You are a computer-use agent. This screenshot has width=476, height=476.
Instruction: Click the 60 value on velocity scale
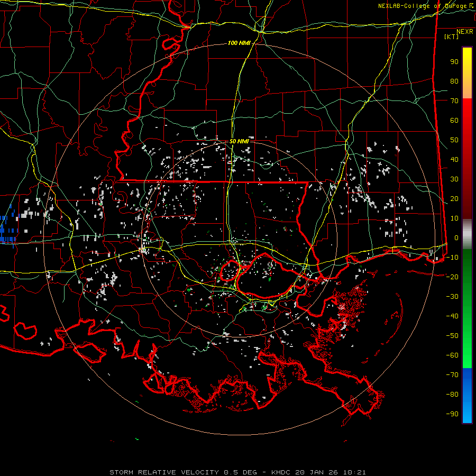coord(454,121)
